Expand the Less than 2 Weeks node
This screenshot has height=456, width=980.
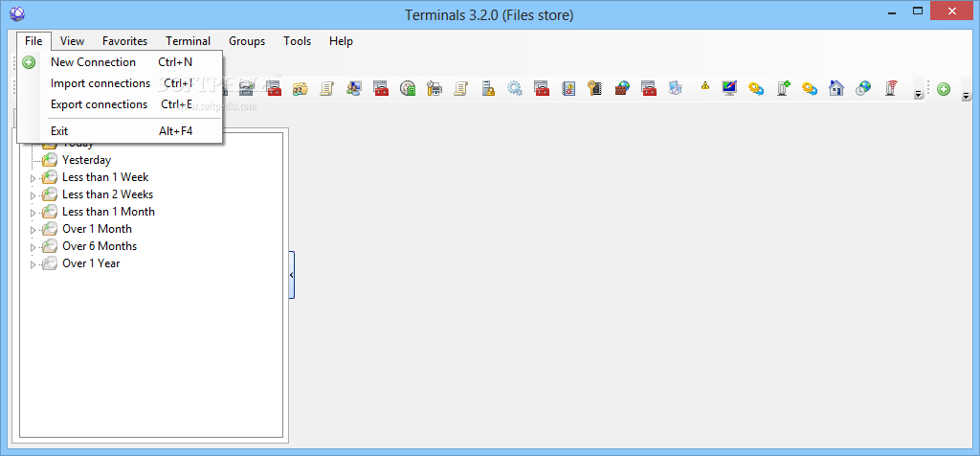(33, 195)
